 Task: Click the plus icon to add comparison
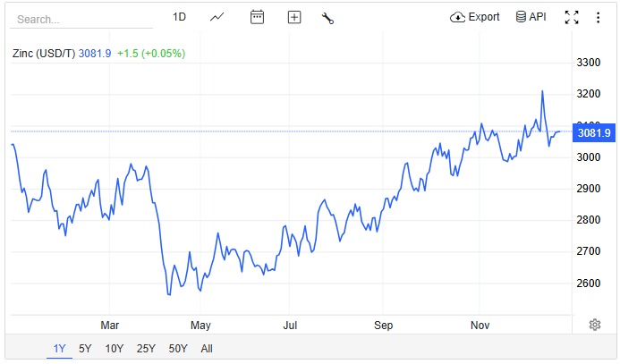click(x=294, y=17)
